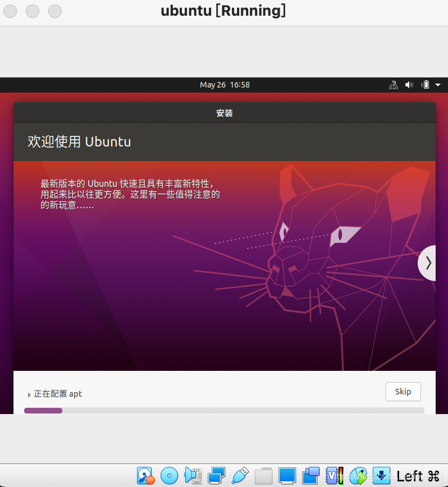Skip the current installation step
The height and width of the screenshot is (487, 448).
403,392
